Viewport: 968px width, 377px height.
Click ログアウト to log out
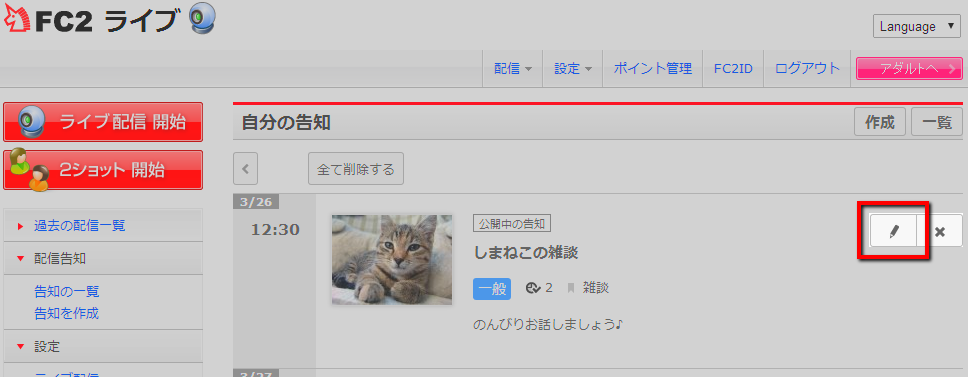click(807, 68)
